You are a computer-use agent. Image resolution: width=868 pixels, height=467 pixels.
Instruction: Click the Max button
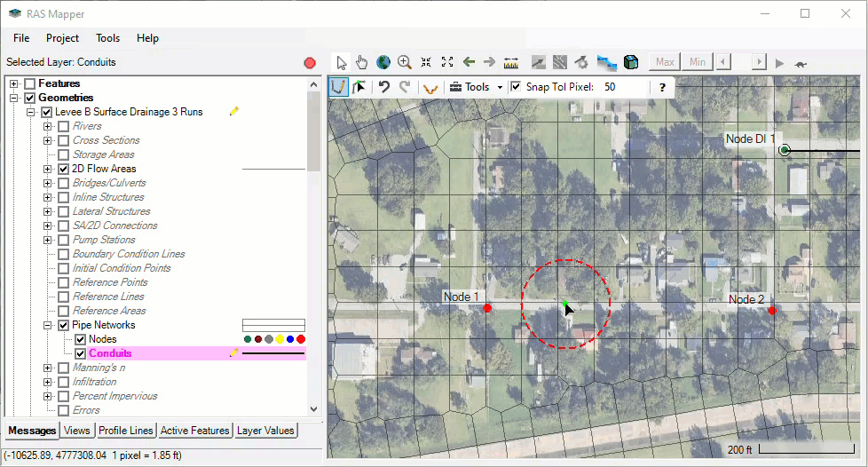(666, 62)
